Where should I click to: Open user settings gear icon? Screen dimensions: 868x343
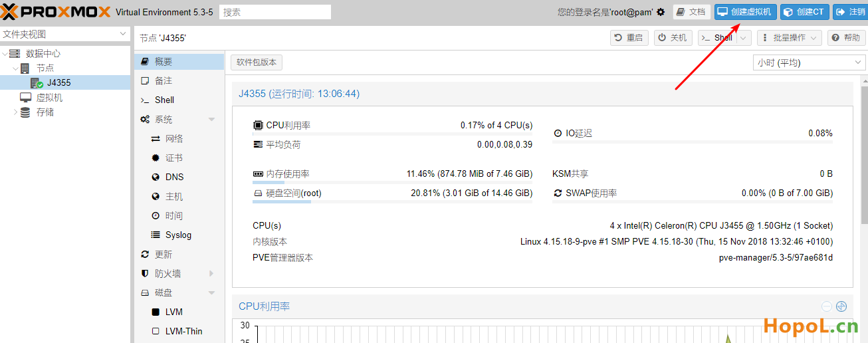(x=661, y=12)
